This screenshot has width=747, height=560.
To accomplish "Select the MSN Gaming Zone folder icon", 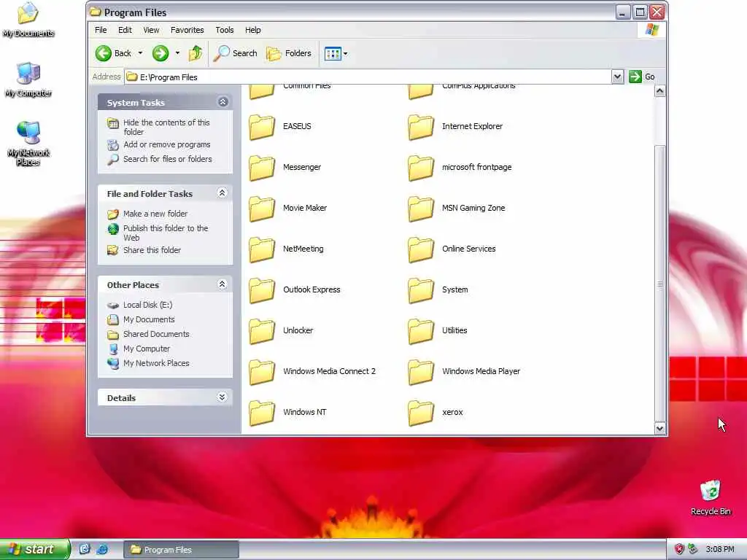I will pos(421,209).
